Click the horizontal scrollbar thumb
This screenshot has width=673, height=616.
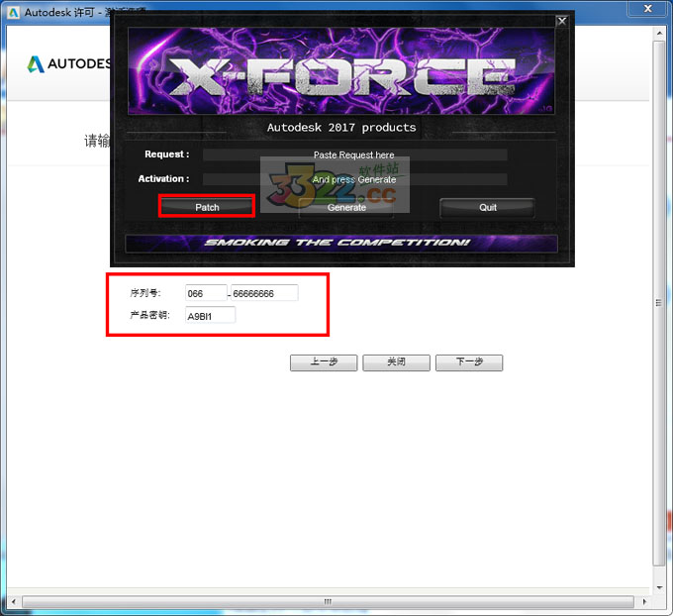[x=328, y=601]
